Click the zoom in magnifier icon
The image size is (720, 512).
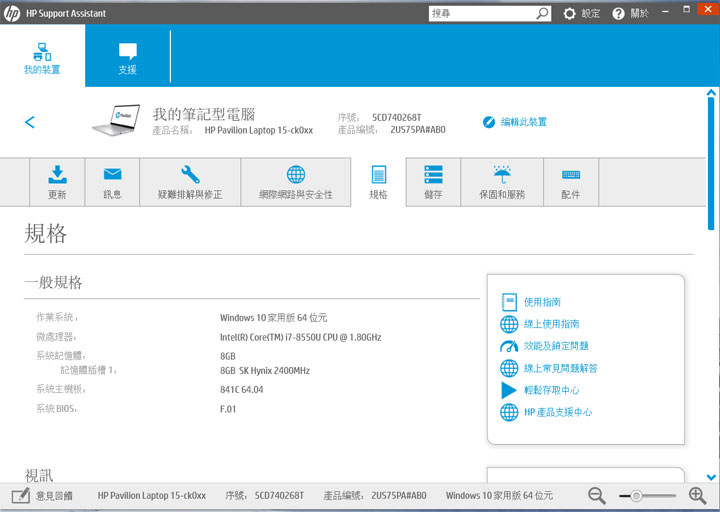click(x=698, y=495)
